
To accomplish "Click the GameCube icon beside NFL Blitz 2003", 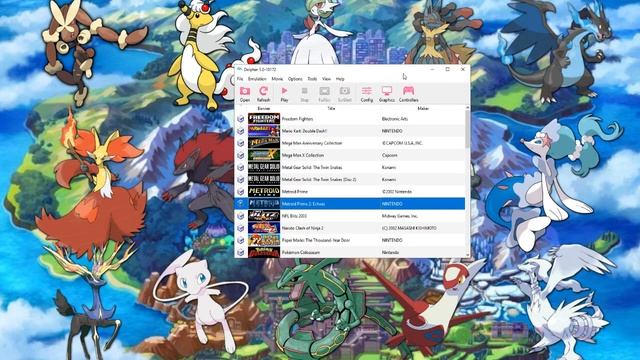I will (241, 216).
